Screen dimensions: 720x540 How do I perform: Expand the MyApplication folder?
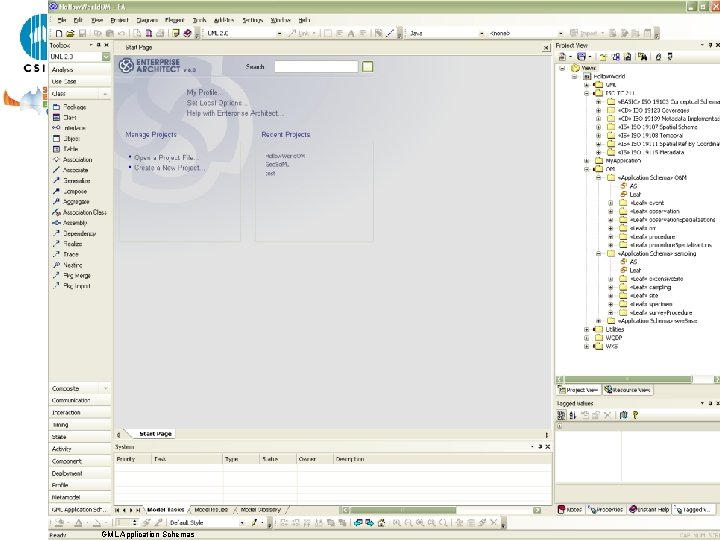pos(586,161)
